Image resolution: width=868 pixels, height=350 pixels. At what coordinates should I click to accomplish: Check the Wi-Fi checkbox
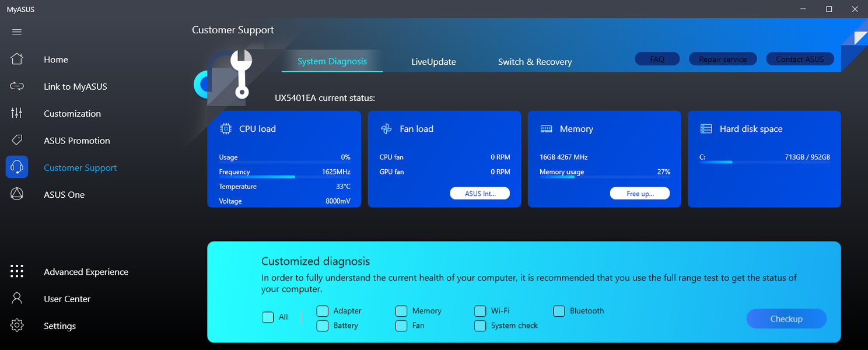tap(480, 311)
